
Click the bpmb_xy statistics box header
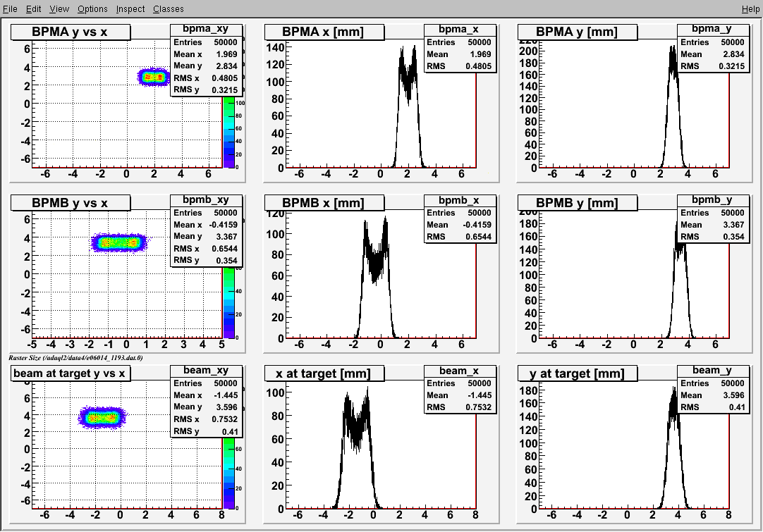point(206,200)
